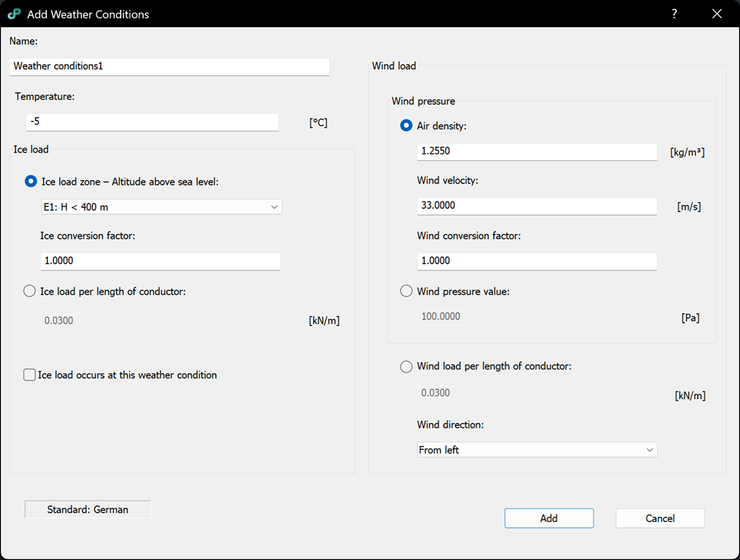The width and height of the screenshot is (740, 560).
Task: Select Wind load per length of conductor
Action: point(406,366)
